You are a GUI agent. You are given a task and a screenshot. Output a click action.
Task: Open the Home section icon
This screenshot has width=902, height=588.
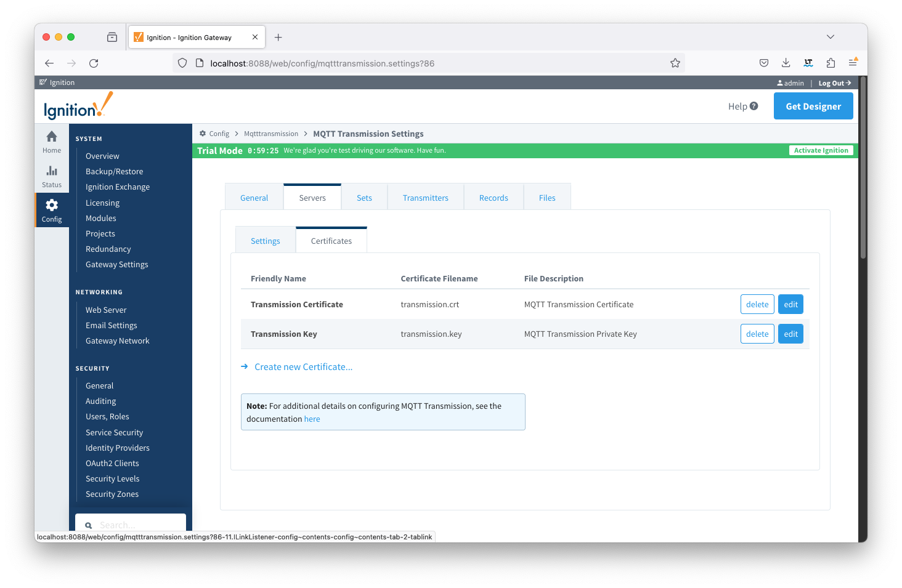tap(52, 137)
